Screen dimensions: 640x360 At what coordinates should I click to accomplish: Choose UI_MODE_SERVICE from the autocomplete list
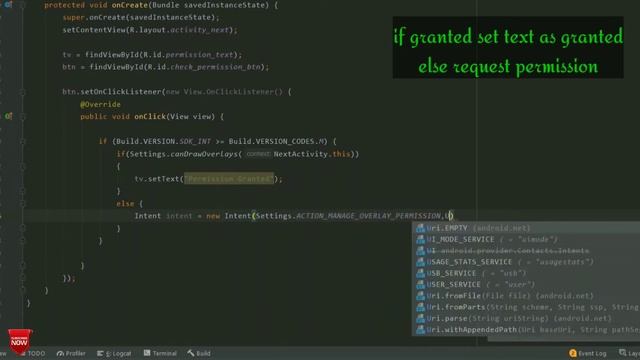(x=526, y=240)
